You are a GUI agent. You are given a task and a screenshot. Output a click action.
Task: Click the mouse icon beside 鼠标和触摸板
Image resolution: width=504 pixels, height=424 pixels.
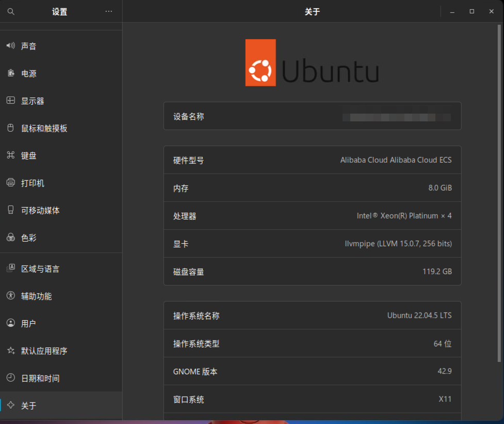11,128
